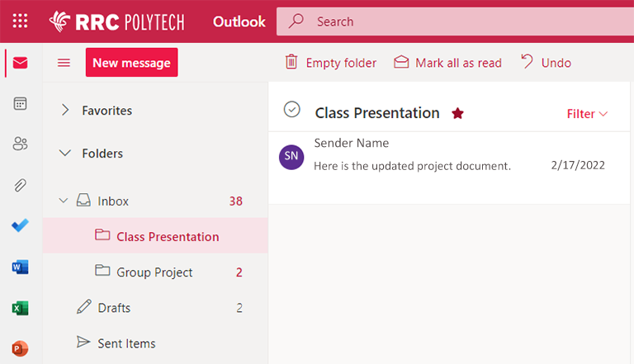Toggle the favorite star for Class Presentation

[457, 114]
